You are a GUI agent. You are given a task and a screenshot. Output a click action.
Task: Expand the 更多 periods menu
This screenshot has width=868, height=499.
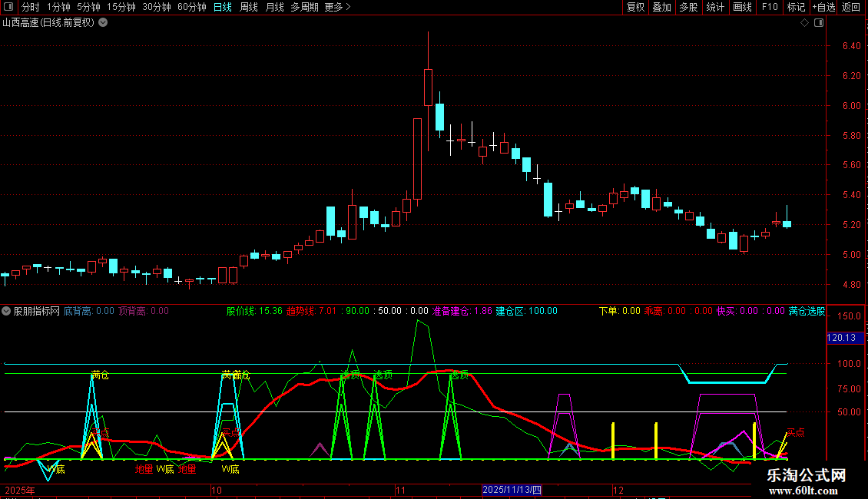point(338,7)
